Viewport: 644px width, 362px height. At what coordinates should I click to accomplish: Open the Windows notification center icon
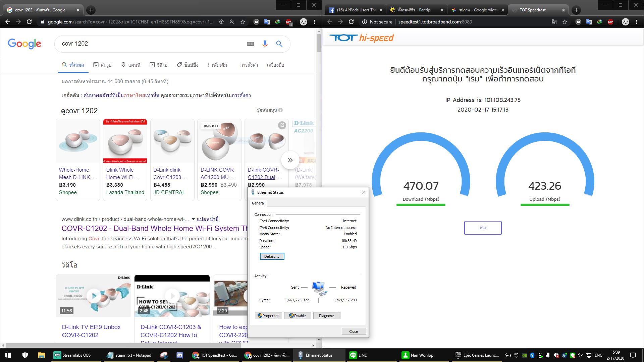pos(633,355)
